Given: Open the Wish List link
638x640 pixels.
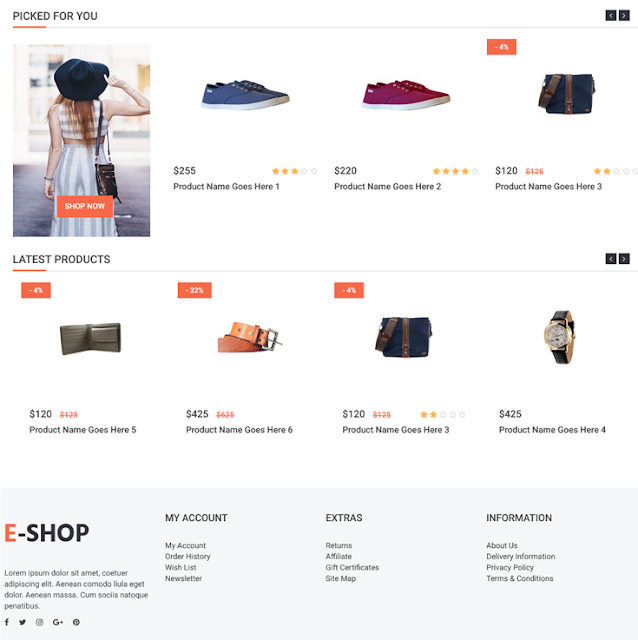Looking at the screenshot, I should pos(180,567).
